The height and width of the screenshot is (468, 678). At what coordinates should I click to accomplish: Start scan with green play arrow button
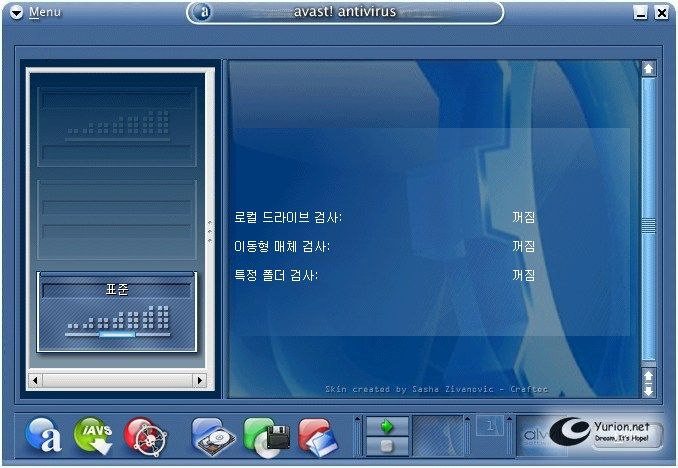387,426
